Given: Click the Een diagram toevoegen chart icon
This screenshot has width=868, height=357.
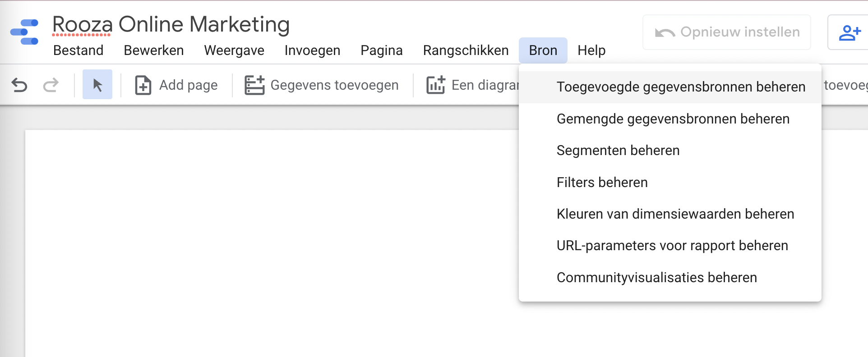Looking at the screenshot, I should coord(436,85).
